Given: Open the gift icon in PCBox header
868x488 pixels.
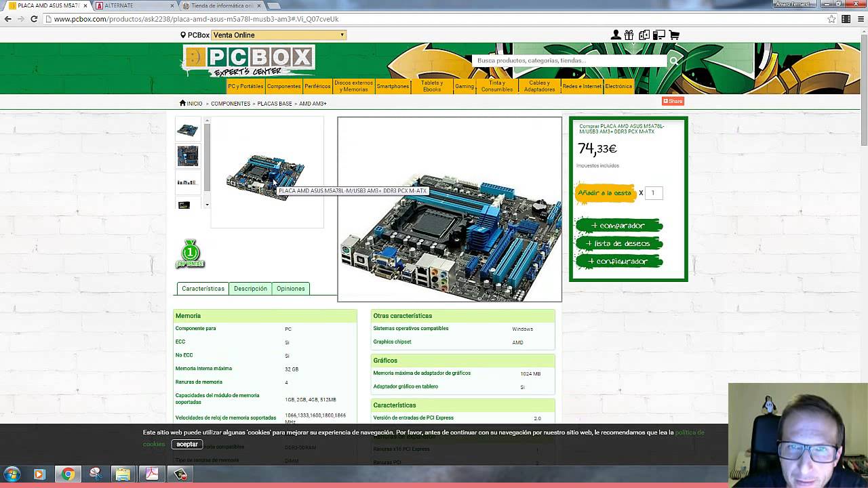Looking at the screenshot, I should (629, 35).
